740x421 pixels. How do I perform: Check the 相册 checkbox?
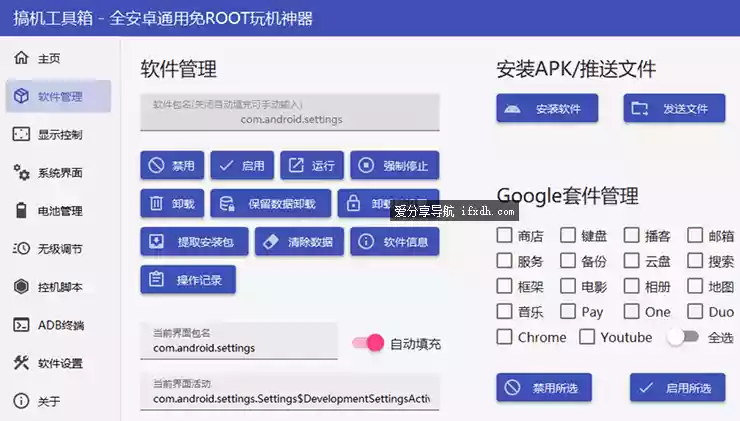(x=631, y=286)
